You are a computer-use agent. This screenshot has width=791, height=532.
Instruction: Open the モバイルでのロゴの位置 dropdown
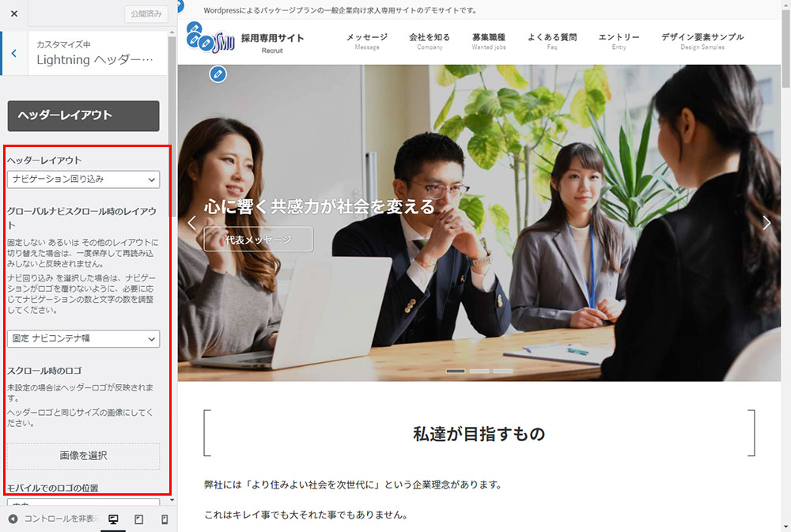[x=83, y=501]
